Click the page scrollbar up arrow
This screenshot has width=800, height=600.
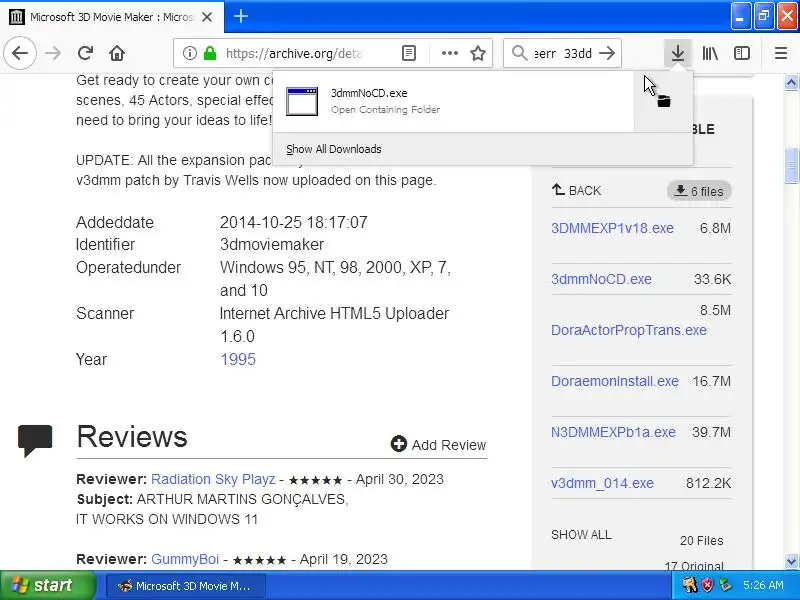(791, 83)
